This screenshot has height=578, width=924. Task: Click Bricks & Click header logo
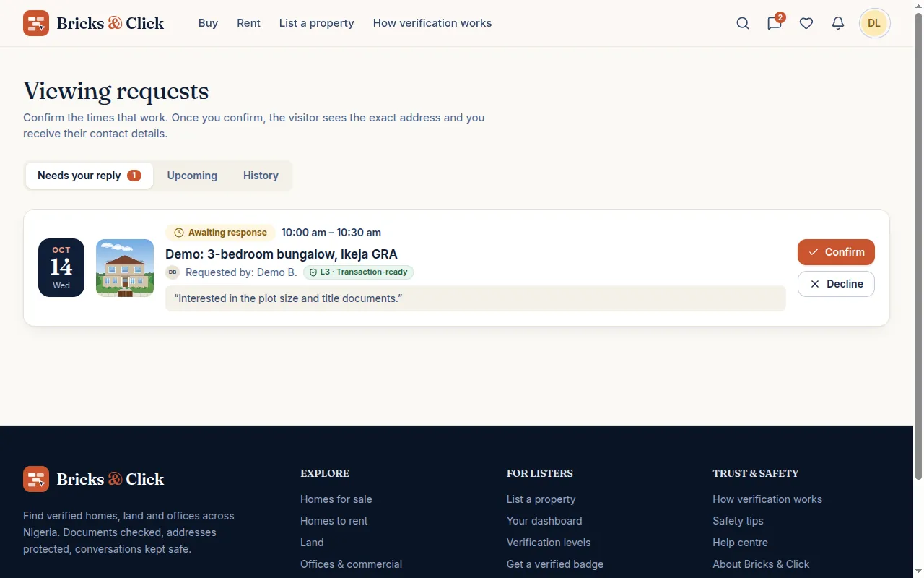pyautogui.click(x=93, y=23)
